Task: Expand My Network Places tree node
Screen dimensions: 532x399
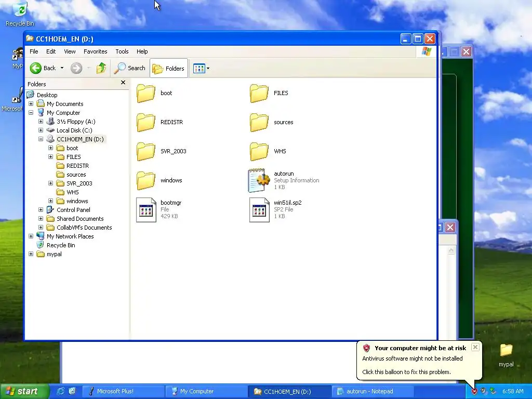Action: pyautogui.click(x=31, y=236)
